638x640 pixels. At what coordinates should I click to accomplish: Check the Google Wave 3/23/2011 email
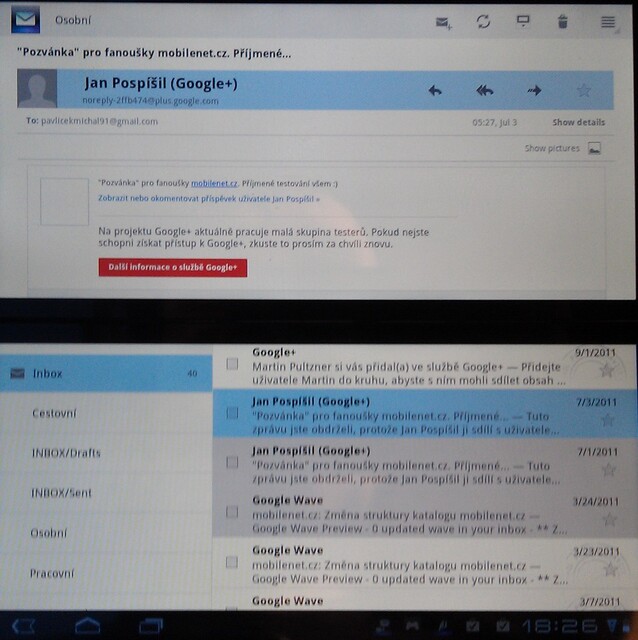pyautogui.click(x=232, y=562)
